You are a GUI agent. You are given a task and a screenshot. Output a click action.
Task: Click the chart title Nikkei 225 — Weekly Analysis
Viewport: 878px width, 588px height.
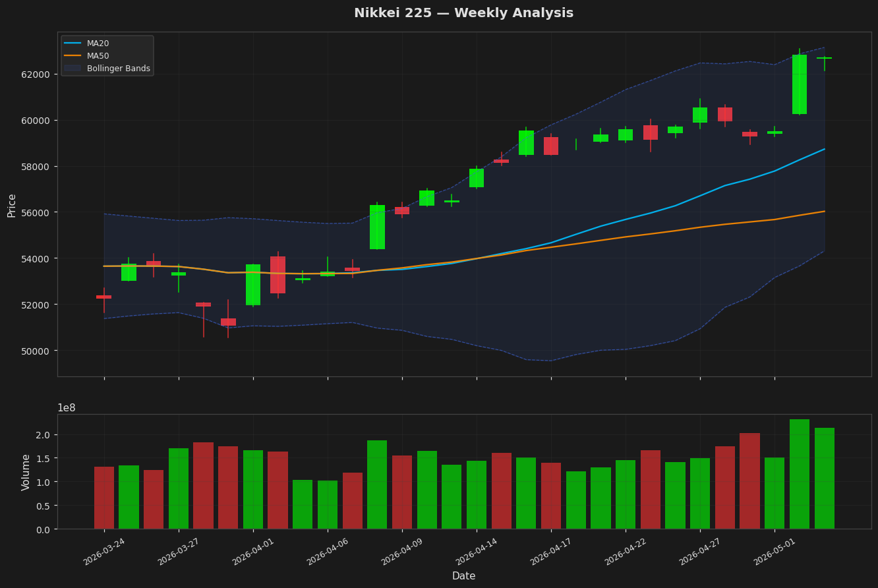pyautogui.click(x=463, y=13)
